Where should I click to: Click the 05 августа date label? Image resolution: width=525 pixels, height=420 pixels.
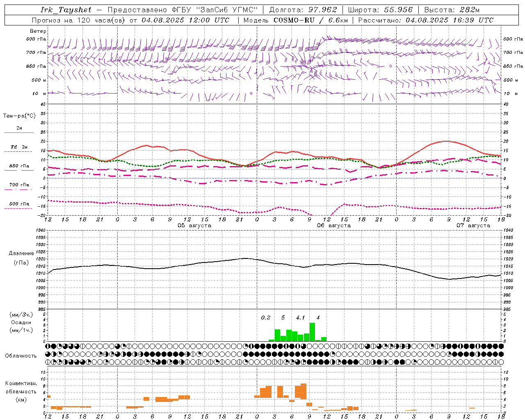194,226
